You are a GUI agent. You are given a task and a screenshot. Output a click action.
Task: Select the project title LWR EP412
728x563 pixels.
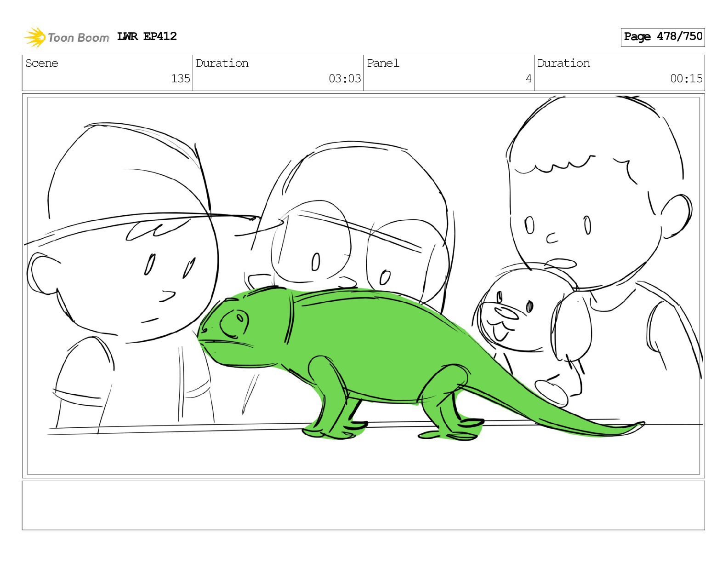coord(147,36)
